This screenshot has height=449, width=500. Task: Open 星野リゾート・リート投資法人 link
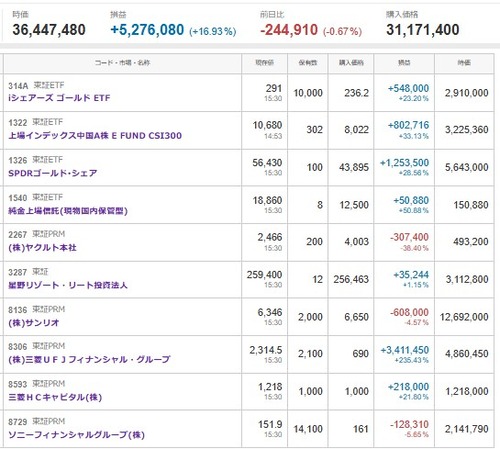pos(68,285)
